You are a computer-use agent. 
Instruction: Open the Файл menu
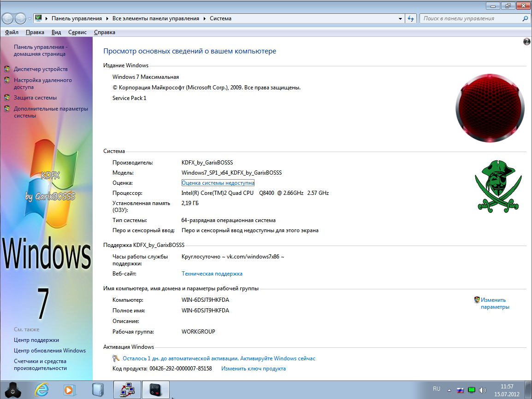(x=12, y=32)
